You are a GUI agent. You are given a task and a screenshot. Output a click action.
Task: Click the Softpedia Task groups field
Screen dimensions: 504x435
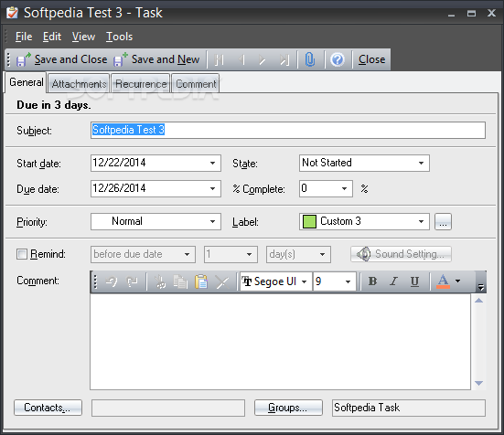409,408
